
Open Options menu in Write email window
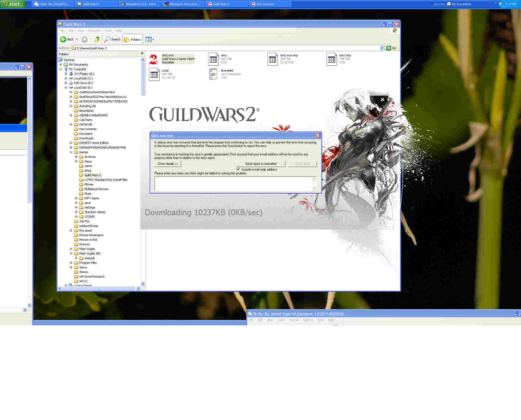[308, 320]
